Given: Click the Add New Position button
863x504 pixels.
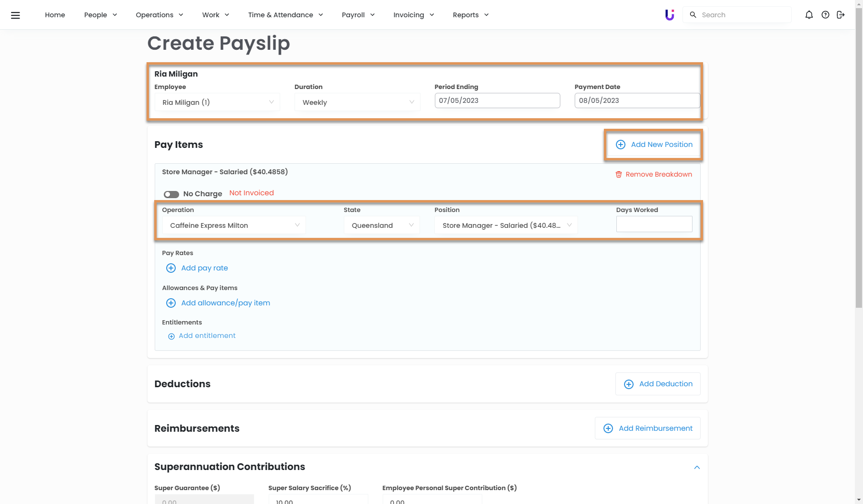Looking at the screenshot, I should 654,145.
